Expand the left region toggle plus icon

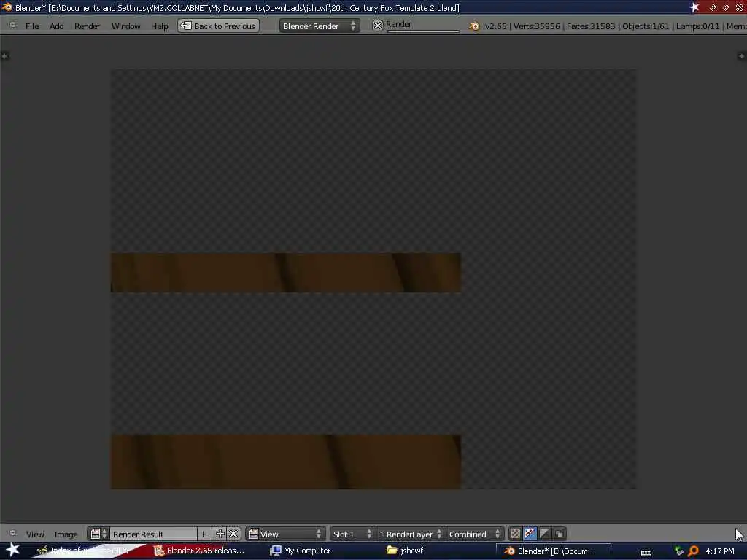5,56
